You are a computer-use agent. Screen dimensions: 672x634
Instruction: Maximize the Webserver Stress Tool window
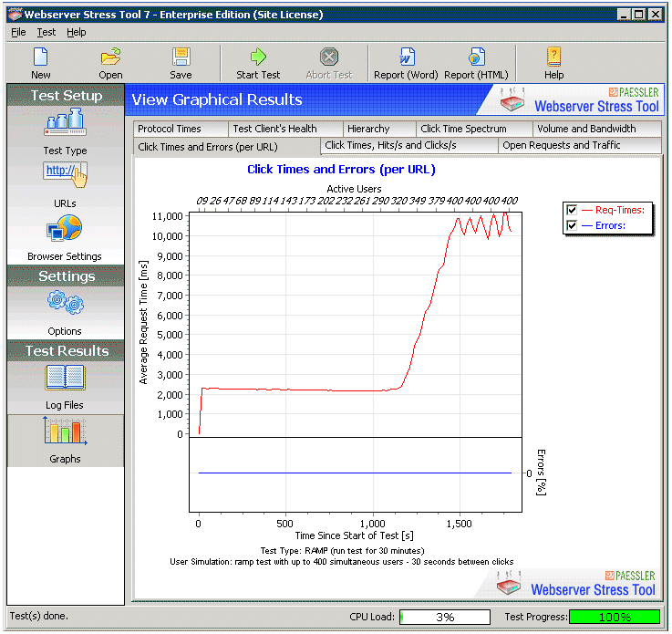click(638, 15)
